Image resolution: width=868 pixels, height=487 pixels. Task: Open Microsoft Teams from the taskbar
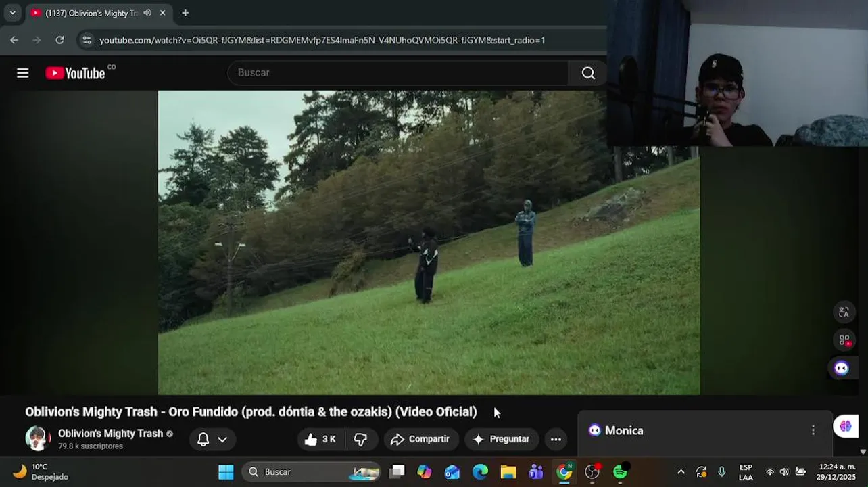coord(536,472)
